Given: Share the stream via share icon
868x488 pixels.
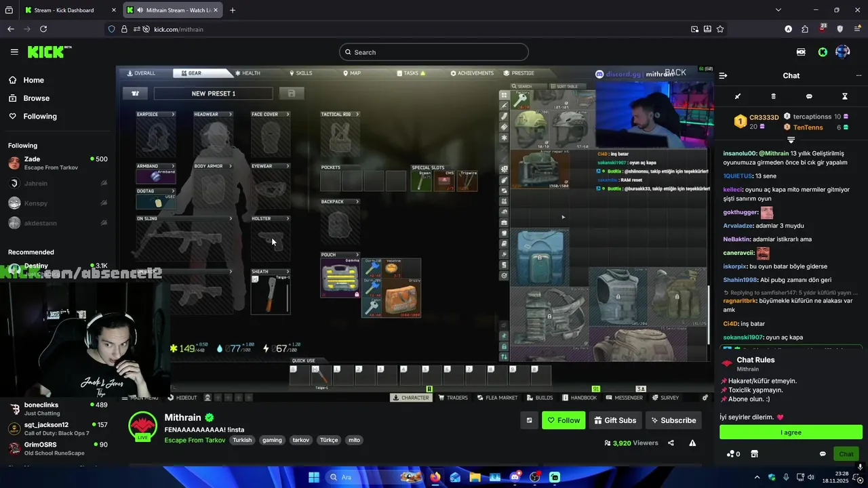Looking at the screenshot, I should pos(671,443).
